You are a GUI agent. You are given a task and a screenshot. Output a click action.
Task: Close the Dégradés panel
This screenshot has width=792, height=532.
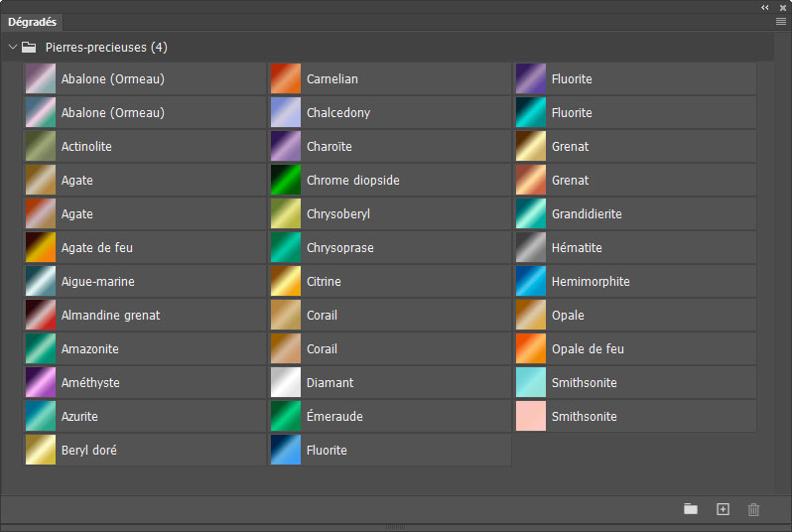[x=782, y=7]
